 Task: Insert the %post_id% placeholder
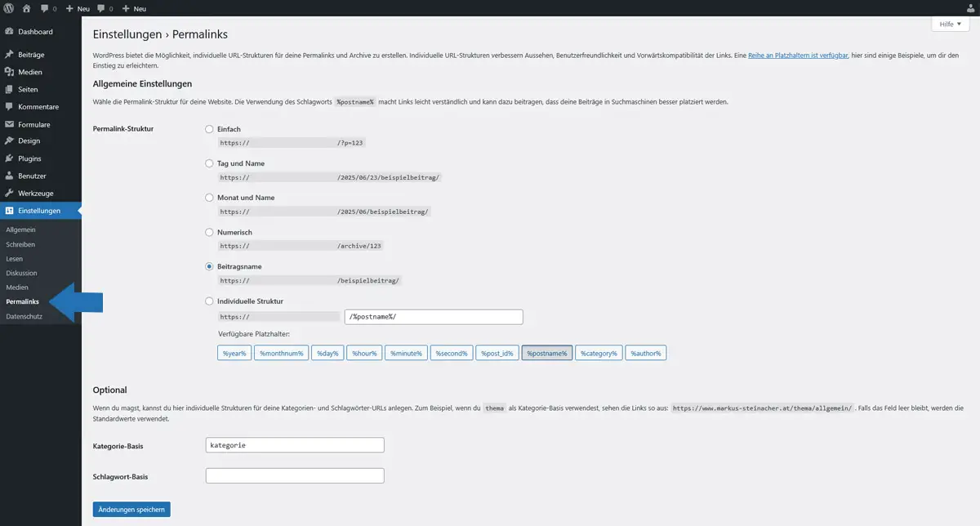497,353
